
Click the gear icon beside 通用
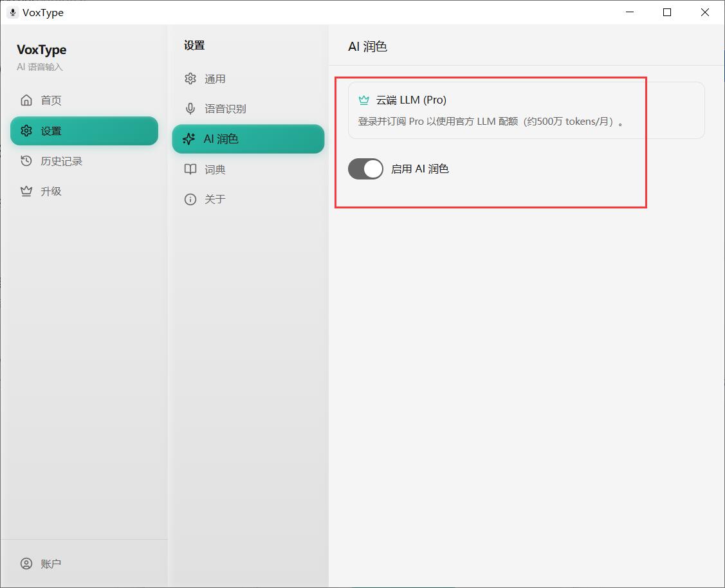(x=190, y=78)
